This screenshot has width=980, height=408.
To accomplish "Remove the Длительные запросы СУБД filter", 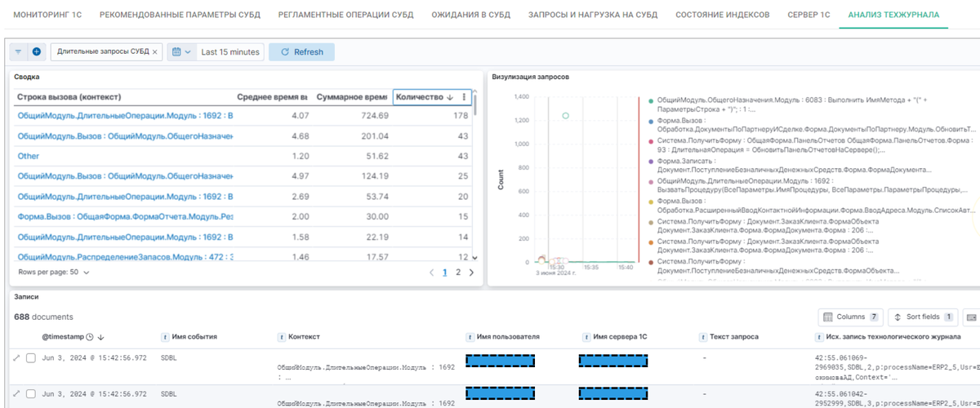I will tap(157, 51).
